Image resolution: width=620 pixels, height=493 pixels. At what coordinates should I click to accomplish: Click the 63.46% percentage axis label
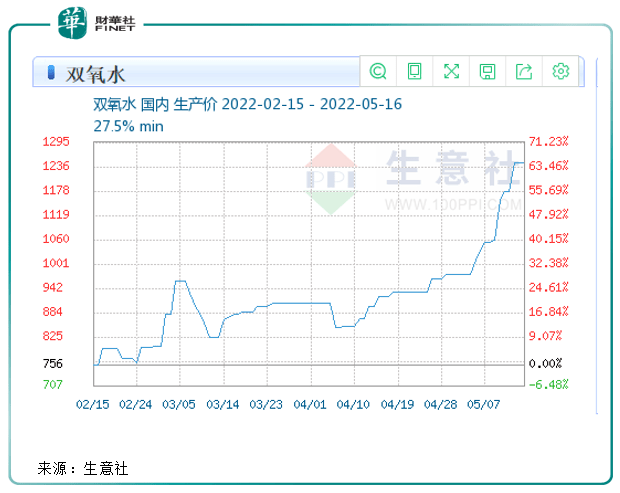(548, 166)
